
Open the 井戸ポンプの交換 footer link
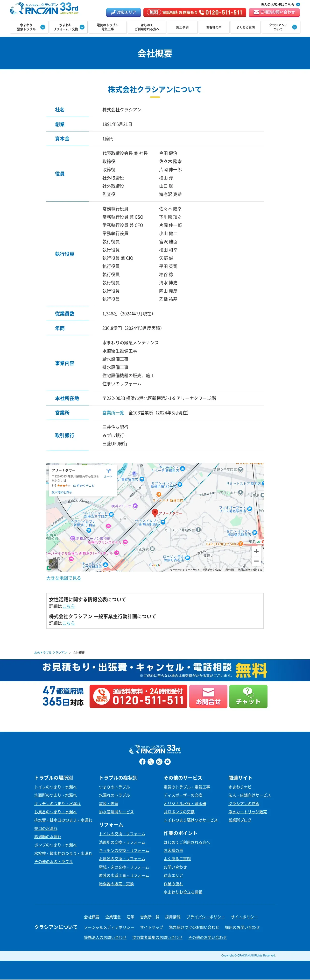pyautogui.click(x=179, y=812)
